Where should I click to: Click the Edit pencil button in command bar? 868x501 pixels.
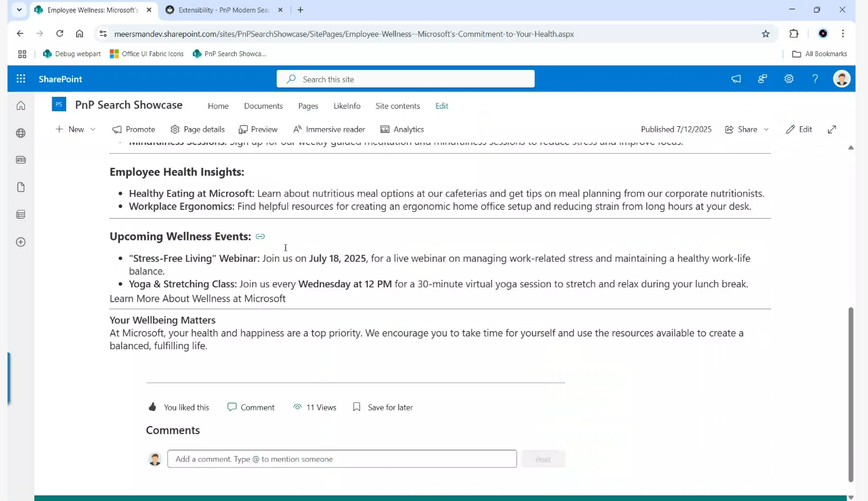799,129
